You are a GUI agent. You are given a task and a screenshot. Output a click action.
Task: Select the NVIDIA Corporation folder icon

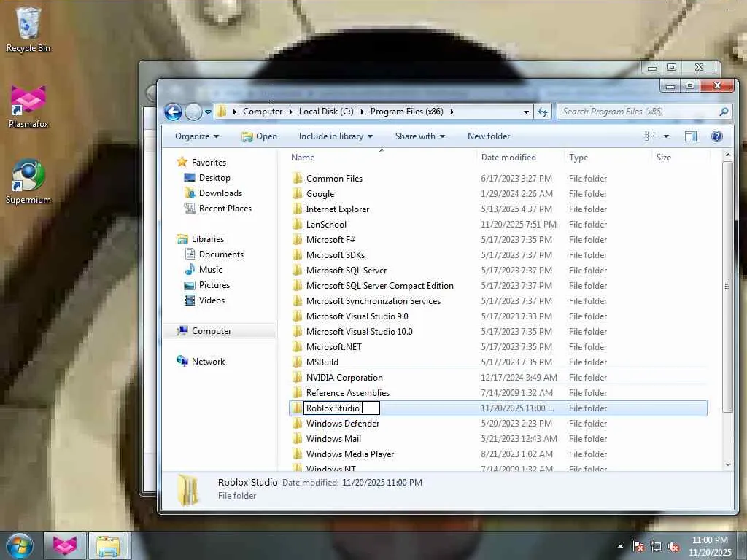298,377
